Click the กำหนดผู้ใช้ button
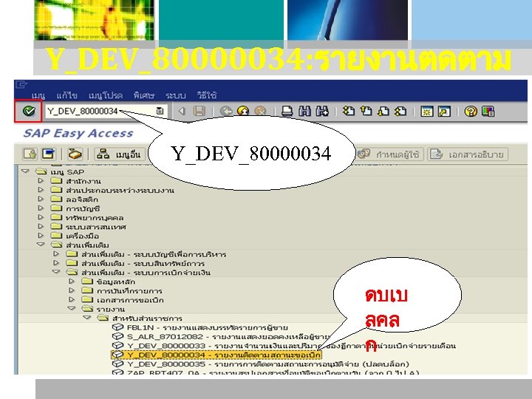This screenshot has height=399, width=532. [x=389, y=154]
